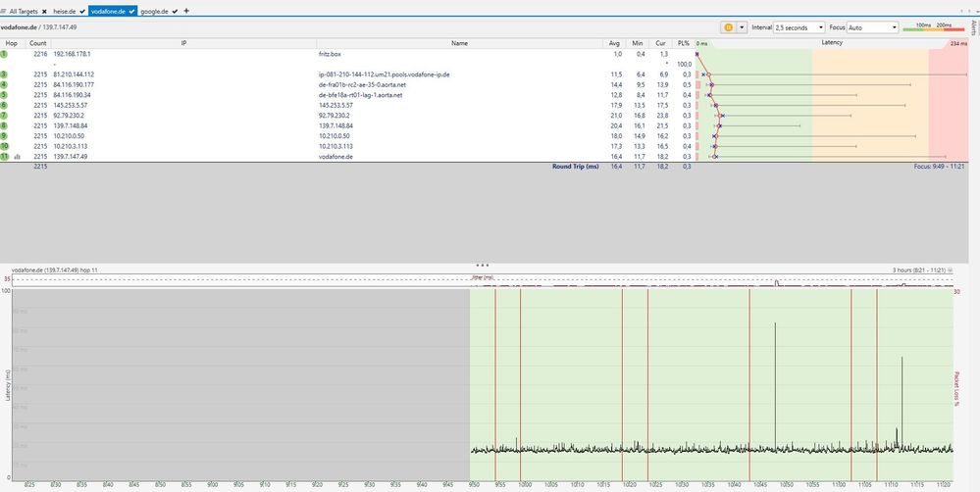
Task: Switch to the google.de tab
Action: point(154,10)
